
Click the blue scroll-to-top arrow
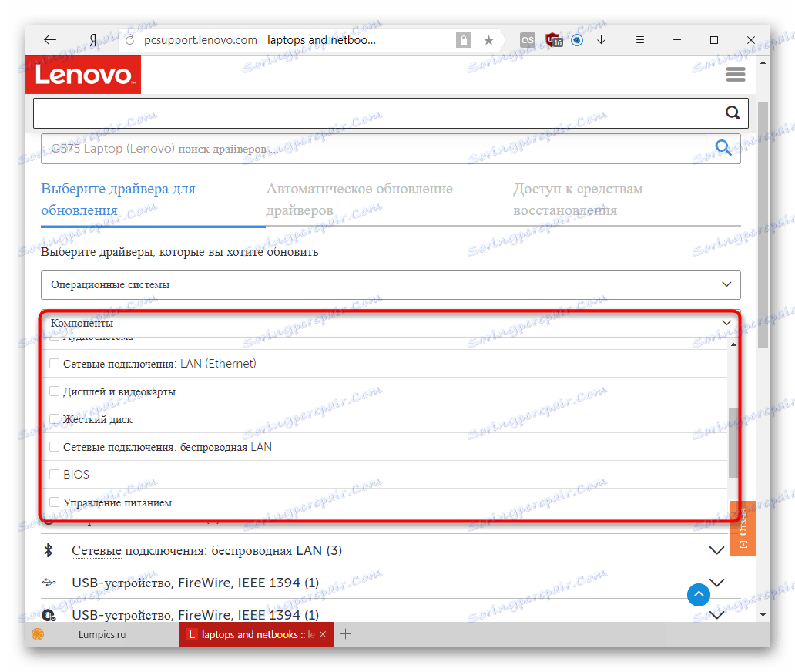(699, 595)
